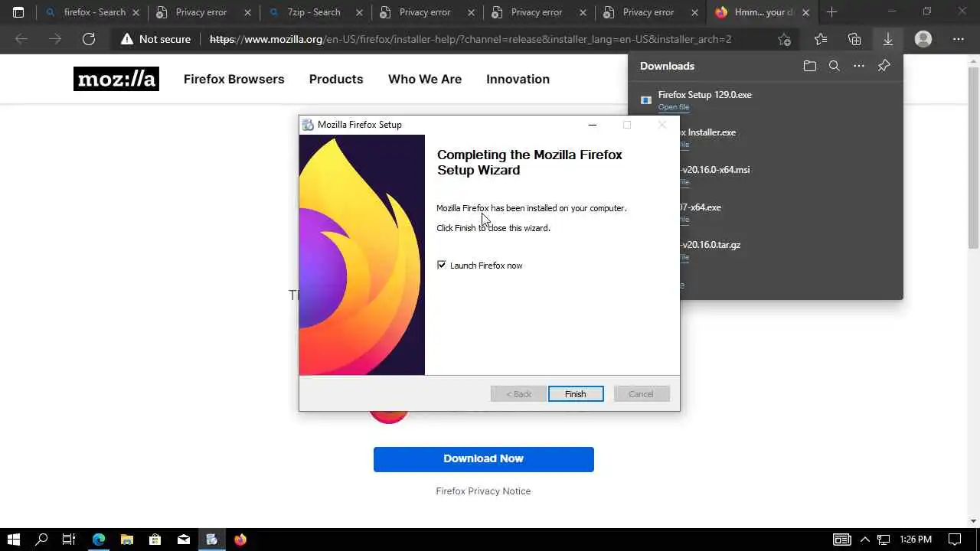Click Finish in the Firefox Setup wizard
Viewport: 980px width, 551px height.
[576, 394]
